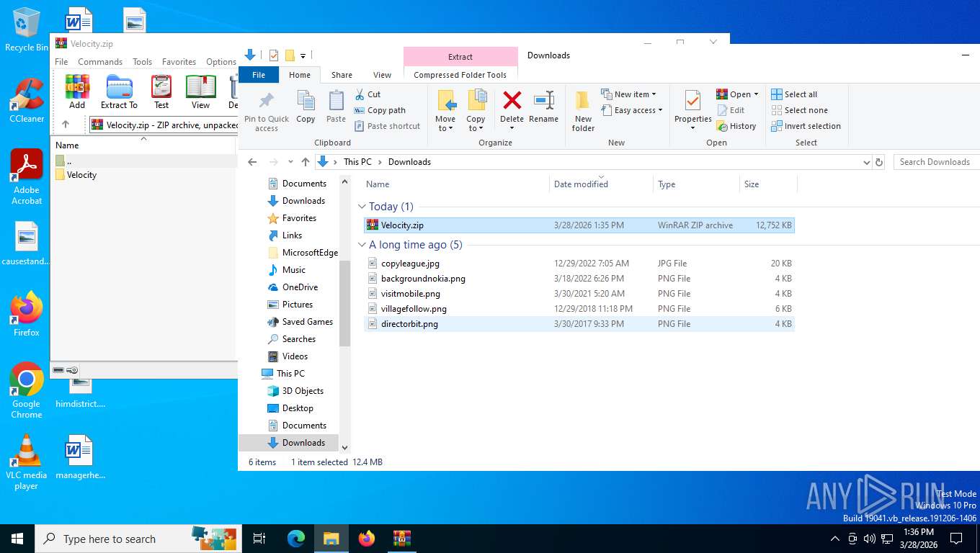Screen dimensions: 980x553
Task: Click Downloads in the address breadcrumb
Action: coord(409,162)
